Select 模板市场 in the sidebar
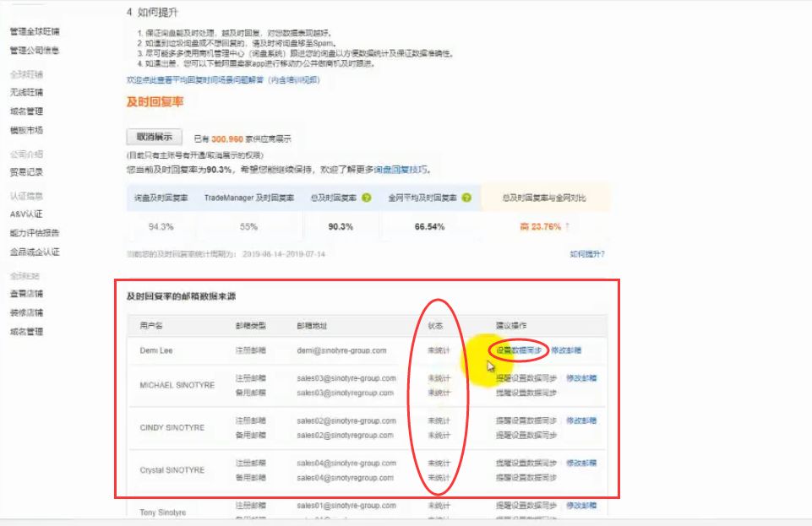The width and height of the screenshot is (812, 526). pos(26,130)
